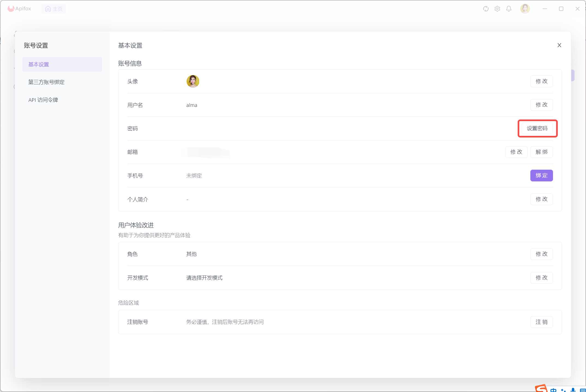
Task: Click the user avatar in title bar
Action: point(525,9)
